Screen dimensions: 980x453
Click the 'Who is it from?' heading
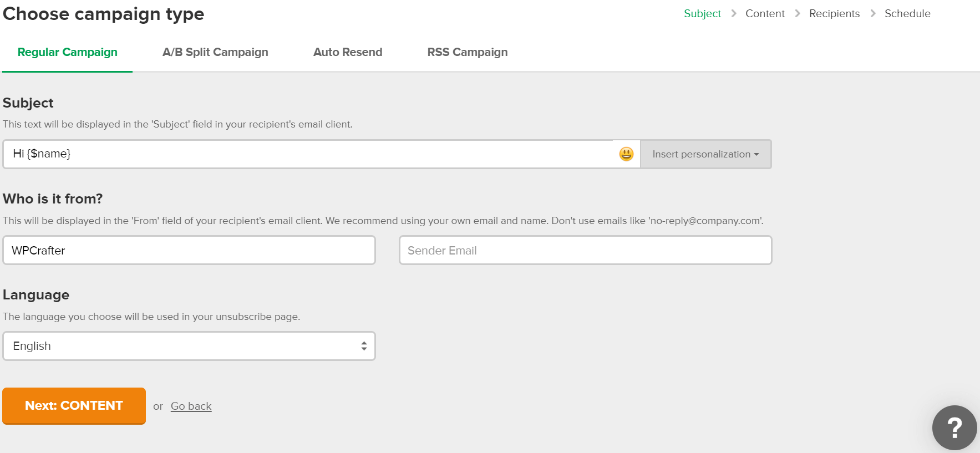click(x=53, y=198)
